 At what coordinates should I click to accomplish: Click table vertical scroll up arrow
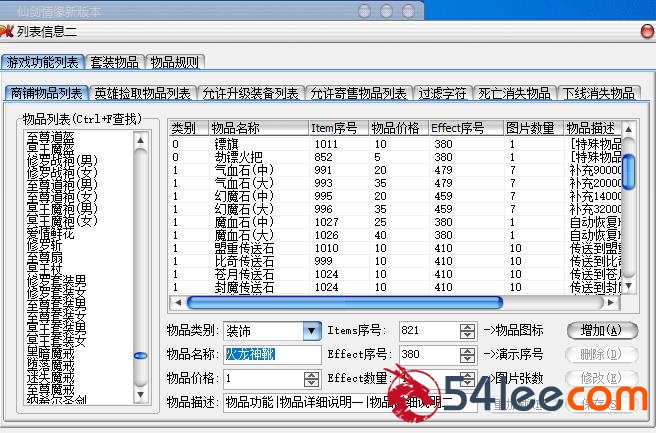(x=628, y=129)
